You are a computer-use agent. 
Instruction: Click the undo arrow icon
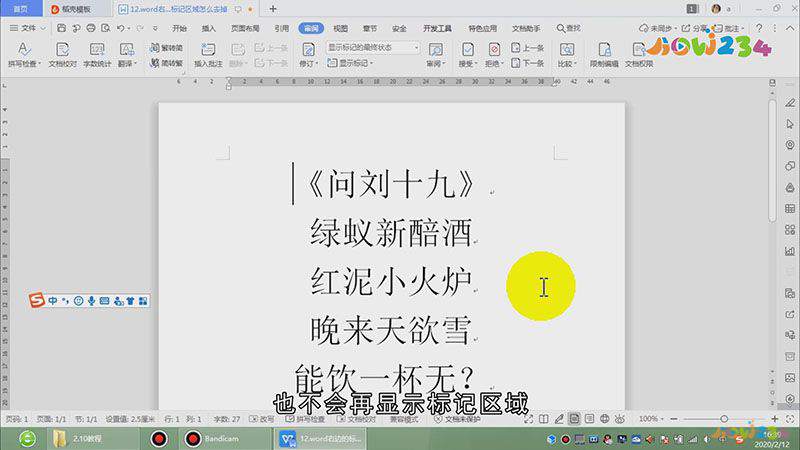pyautogui.click(x=120, y=28)
